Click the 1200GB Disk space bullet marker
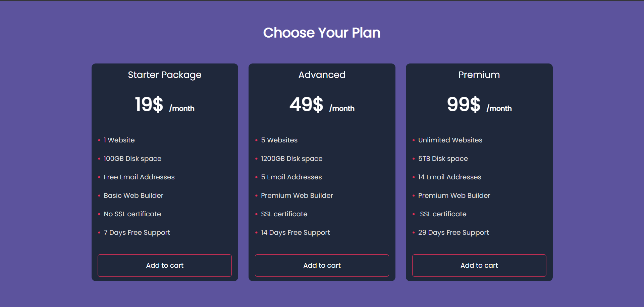The height and width of the screenshot is (307, 644). (257, 159)
